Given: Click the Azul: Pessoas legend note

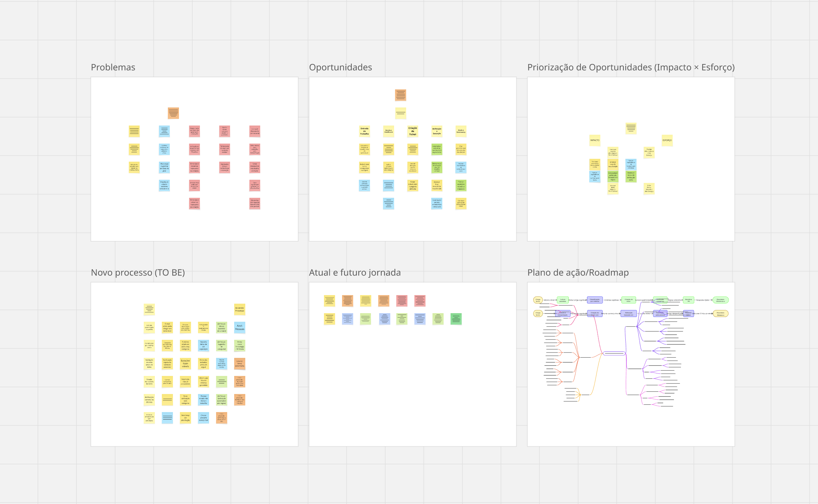Looking at the screenshot, I should pyautogui.click(x=240, y=327).
